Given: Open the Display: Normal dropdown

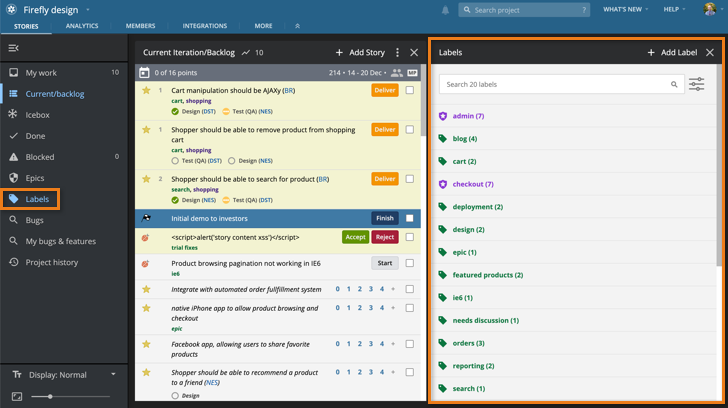Looking at the screenshot, I should [64, 375].
